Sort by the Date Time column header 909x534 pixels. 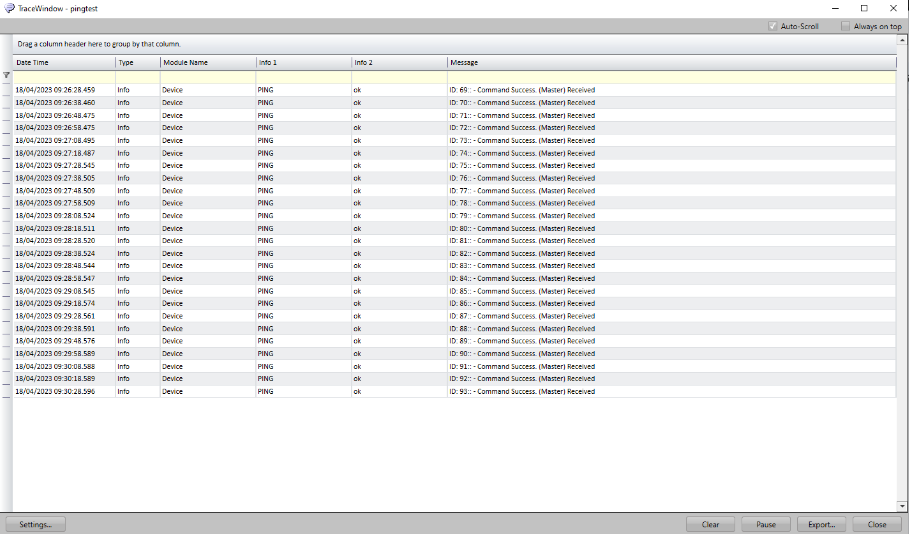[64, 62]
